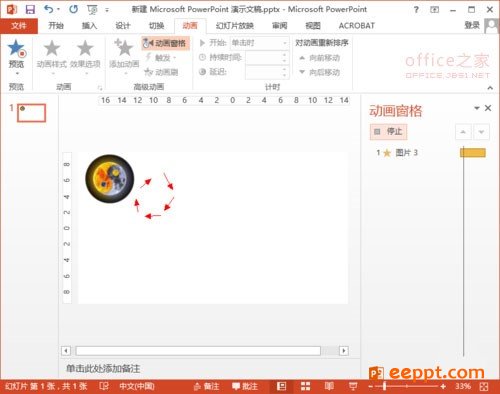Click the 动画刷 animation painter
This screenshot has height=394, width=500.
[161, 72]
